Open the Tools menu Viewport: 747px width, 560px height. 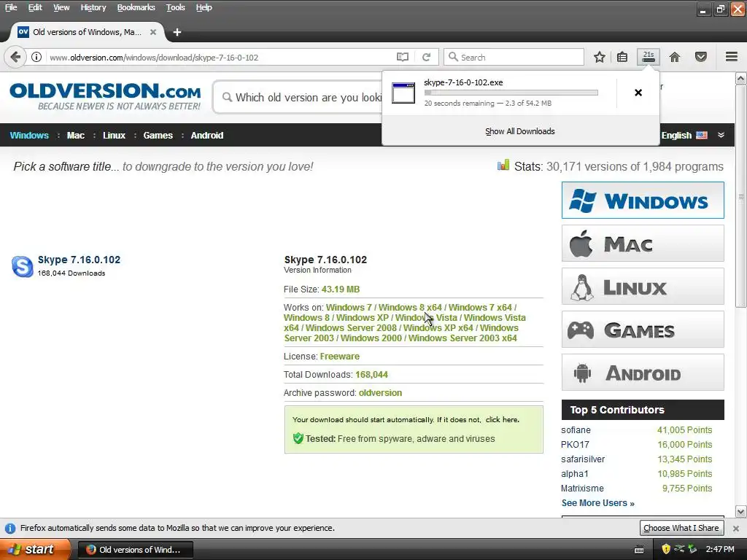pyautogui.click(x=175, y=7)
